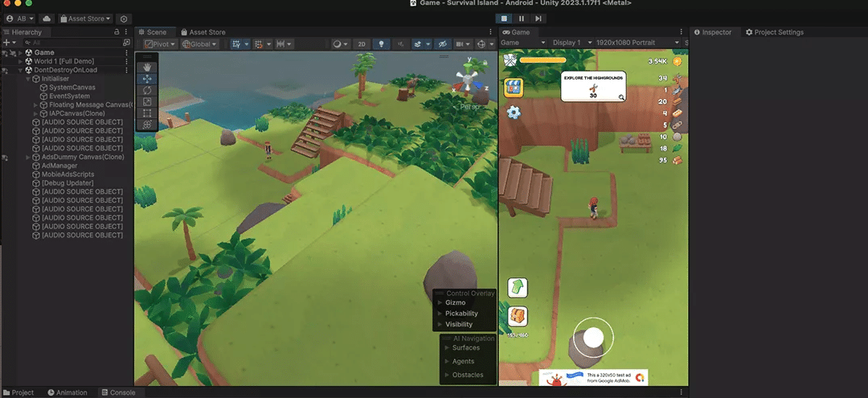The width and height of the screenshot is (868, 398).
Task: Expand Obstacles in AI Navigation overlay
Action: pos(447,375)
